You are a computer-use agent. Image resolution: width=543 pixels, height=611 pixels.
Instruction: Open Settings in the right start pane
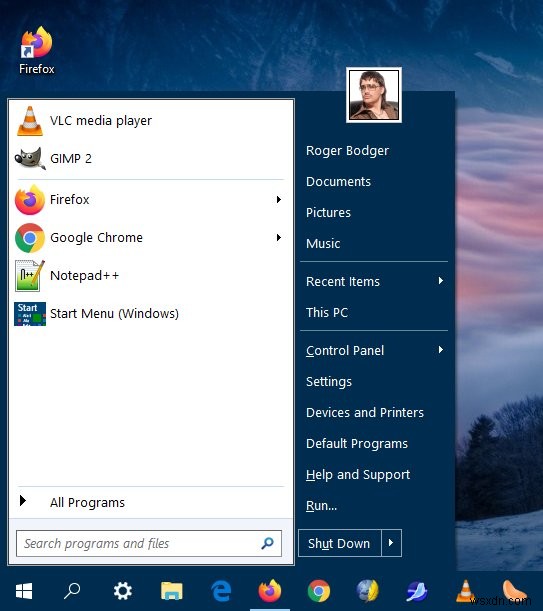coord(329,381)
